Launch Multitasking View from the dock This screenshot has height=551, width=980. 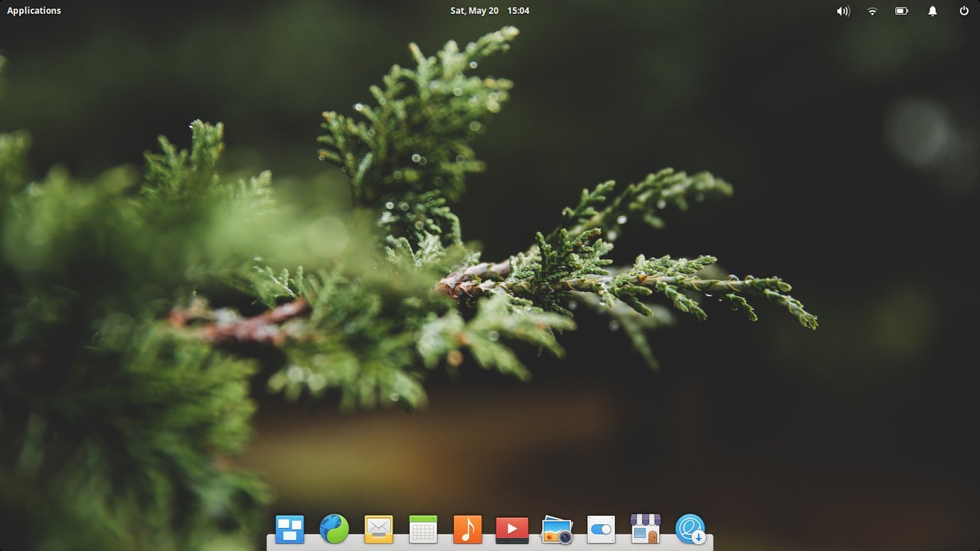[x=290, y=529]
